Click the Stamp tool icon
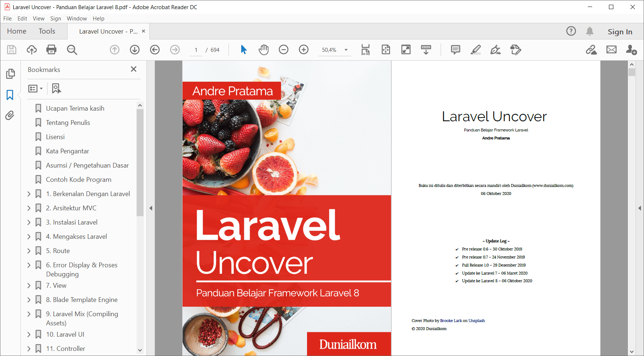The height and width of the screenshot is (356, 644). click(515, 50)
